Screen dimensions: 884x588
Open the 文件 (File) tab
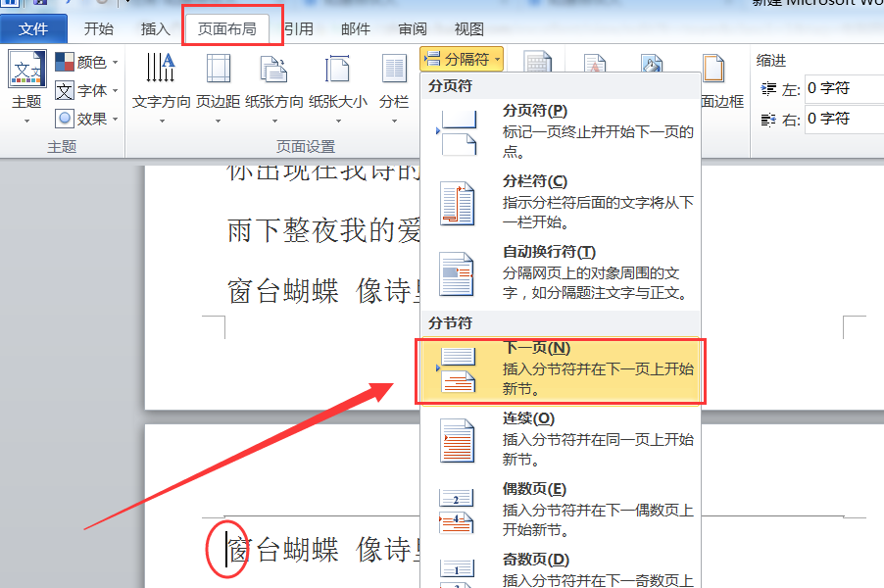pos(33,28)
